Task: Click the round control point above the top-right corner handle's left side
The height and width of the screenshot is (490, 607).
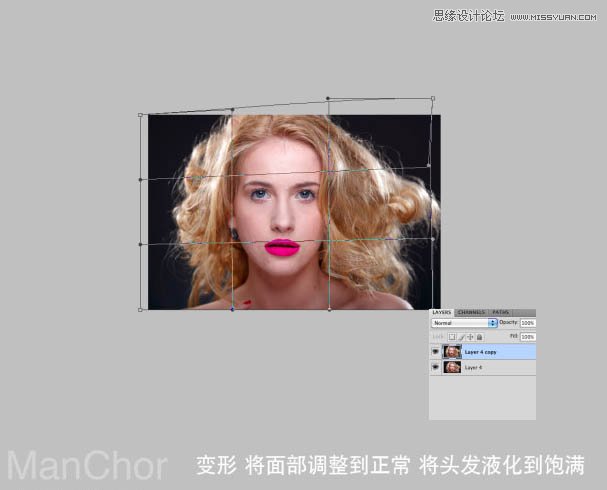Action: [328, 98]
